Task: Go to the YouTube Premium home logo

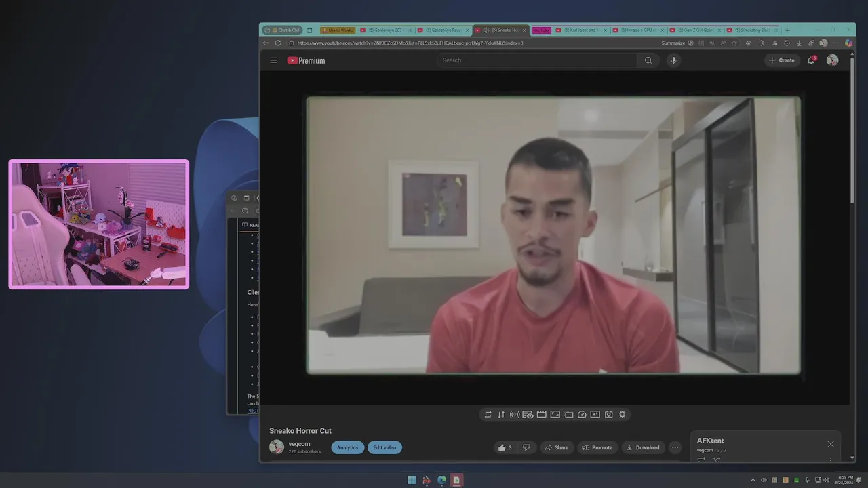Action: tap(306, 60)
